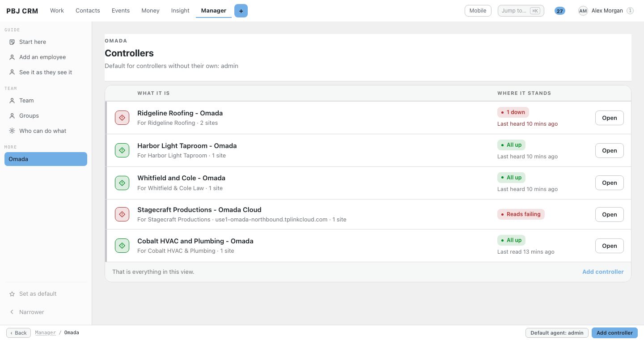Collapse sidebar with the Narrower chevron
The height and width of the screenshot is (340, 644).
tap(12, 312)
